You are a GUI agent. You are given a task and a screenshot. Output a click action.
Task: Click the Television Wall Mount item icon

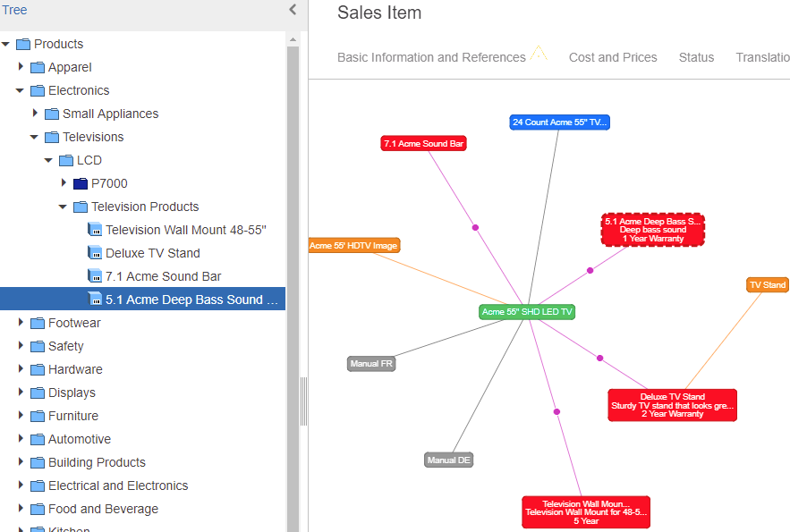coord(95,230)
